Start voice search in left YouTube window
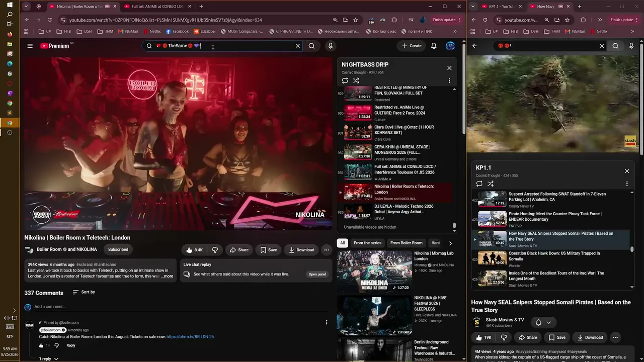Image resolution: width=644 pixels, height=362 pixels. (x=331, y=46)
